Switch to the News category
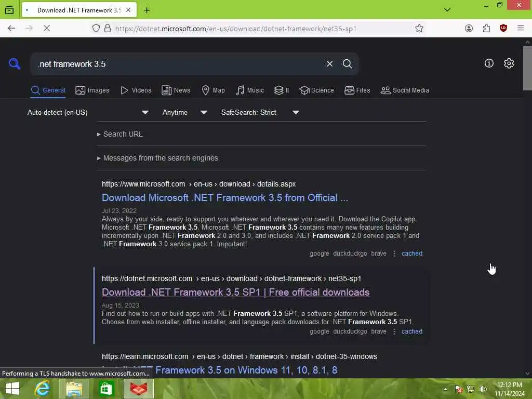 coord(176,90)
